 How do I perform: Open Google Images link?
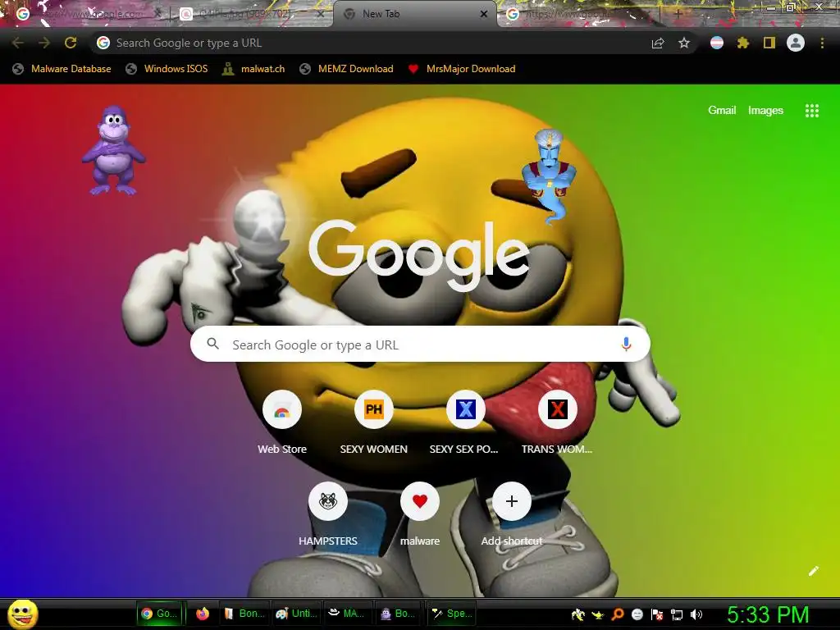coord(765,111)
